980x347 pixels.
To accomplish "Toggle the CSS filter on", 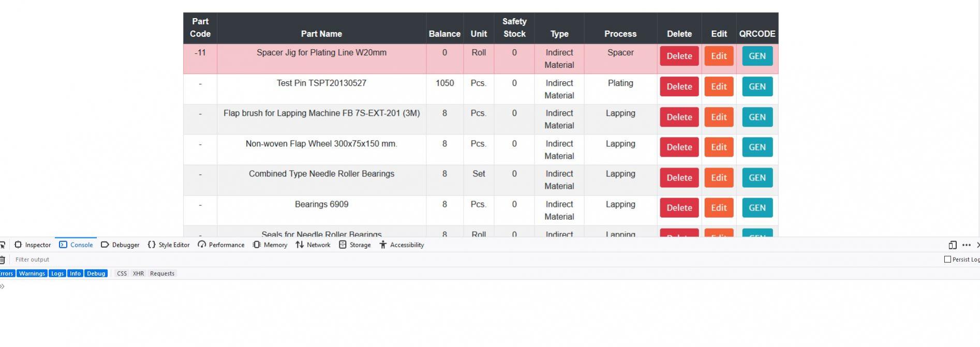I will [x=122, y=274].
